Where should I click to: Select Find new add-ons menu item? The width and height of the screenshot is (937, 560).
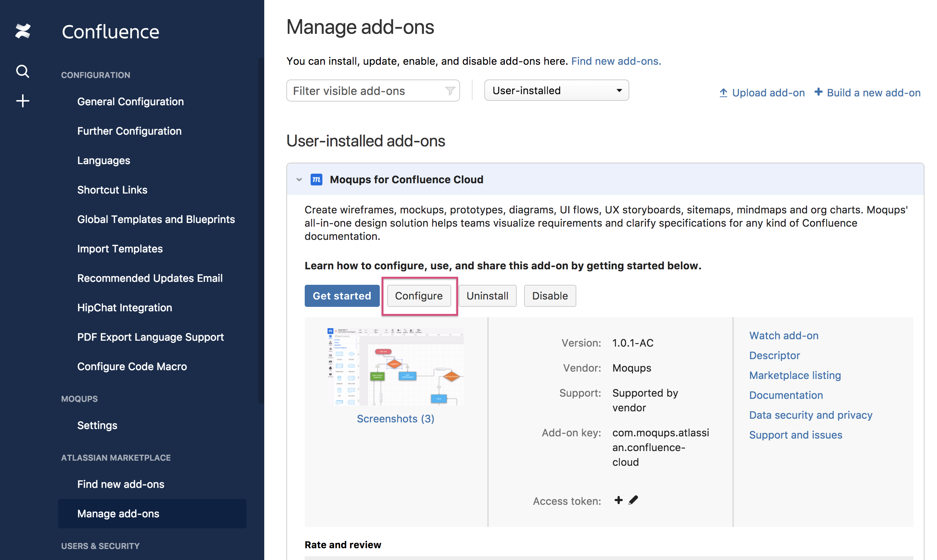click(121, 483)
